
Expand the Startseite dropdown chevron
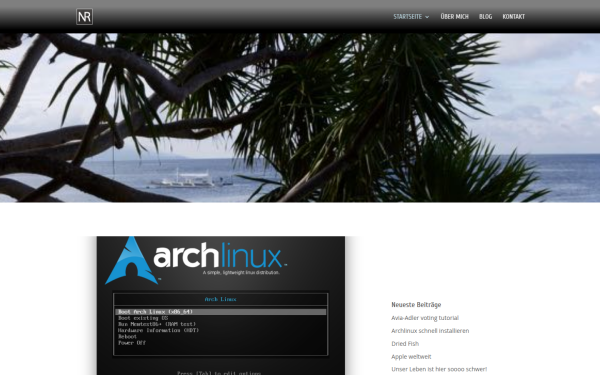(x=427, y=17)
